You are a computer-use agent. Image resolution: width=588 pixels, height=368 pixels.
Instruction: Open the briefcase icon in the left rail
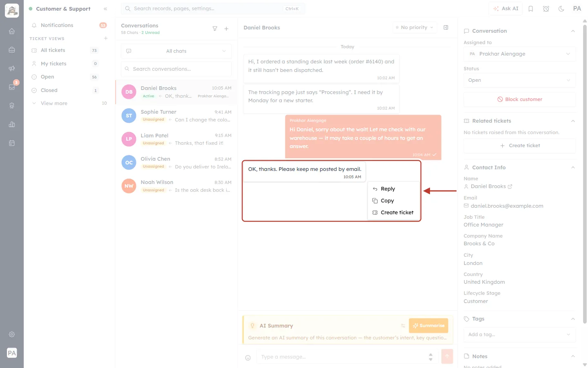[x=12, y=50]
